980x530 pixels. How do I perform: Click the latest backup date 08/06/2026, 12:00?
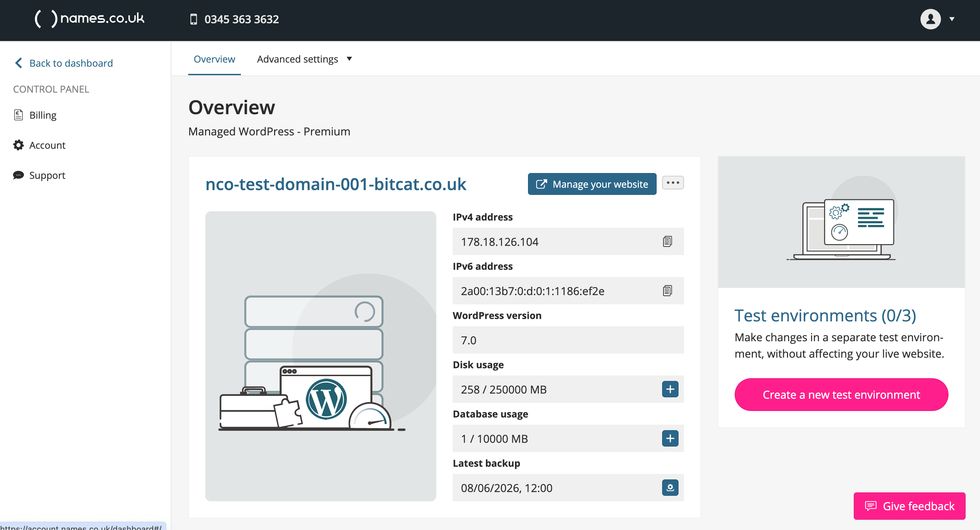tap(506, 488)
